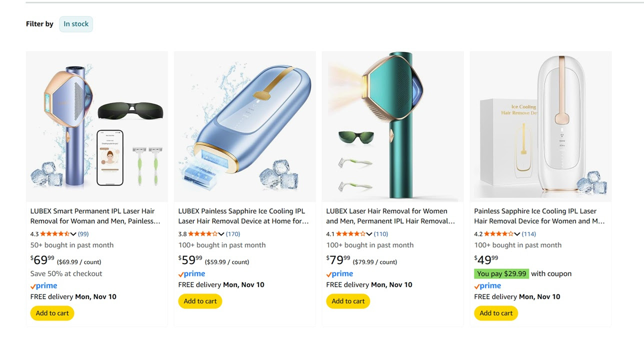Image resolution: width=644 pixels, height=348 pixels.
Task: Add the $59.99 LUBEX device to cart
Action: tap(200, 301)
